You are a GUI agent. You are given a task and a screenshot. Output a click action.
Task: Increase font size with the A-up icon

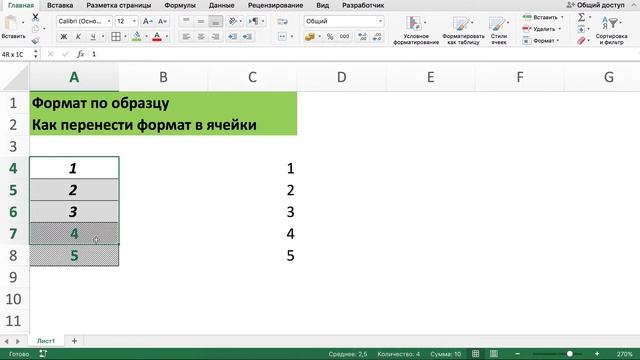tap(147, 21)
